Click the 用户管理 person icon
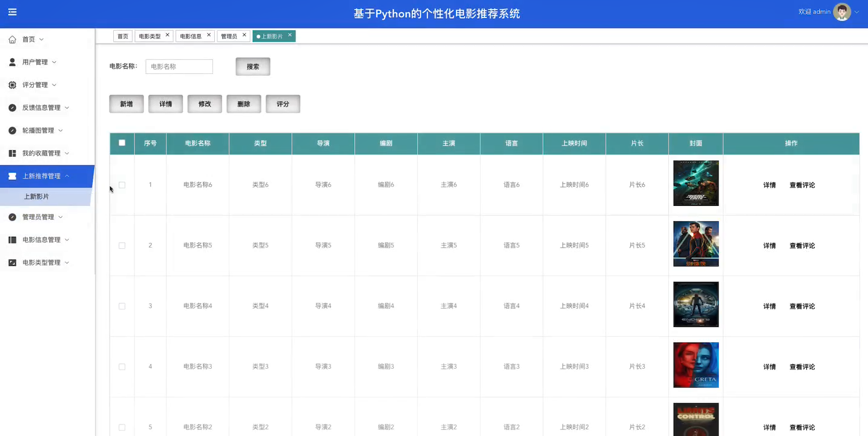This screenshot has height=436, width=868. (12, 62)
